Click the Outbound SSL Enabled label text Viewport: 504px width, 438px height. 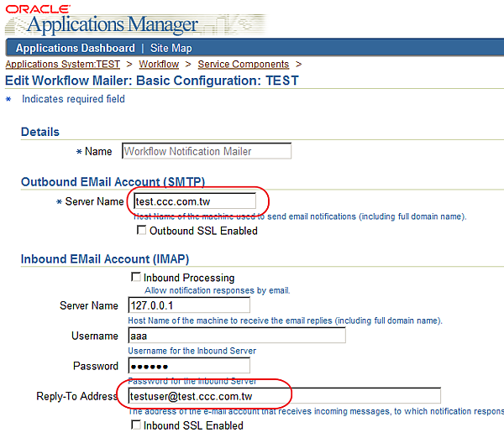tap(203, 231)
